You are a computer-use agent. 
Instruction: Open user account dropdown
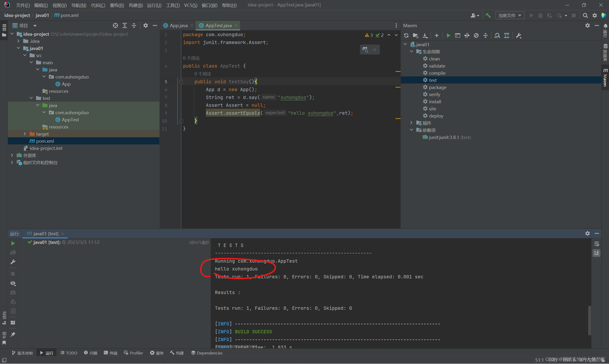pyautogui.click(x=475, y=15)
